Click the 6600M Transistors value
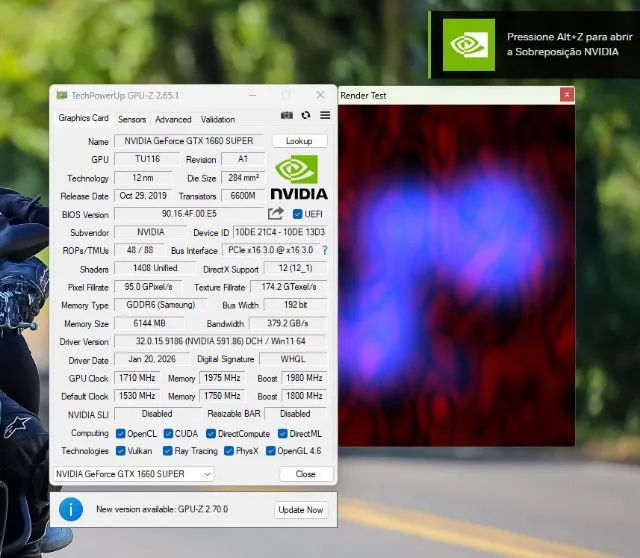Image resolution: width=640 pixels, height=558 pixels. click(x=243, y=196)
